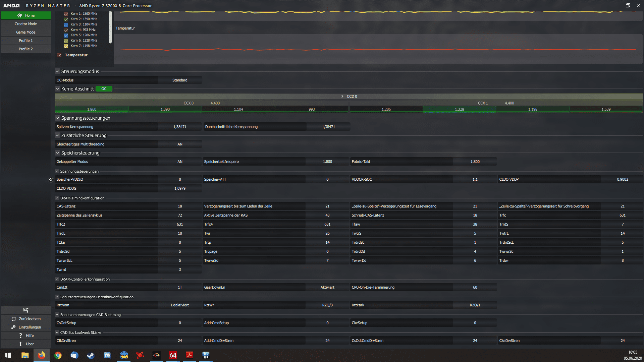Click Zurücksetzen reset button
Image resolution: width=644 pixels, height=362 pixels.
[x=26, y=319]
